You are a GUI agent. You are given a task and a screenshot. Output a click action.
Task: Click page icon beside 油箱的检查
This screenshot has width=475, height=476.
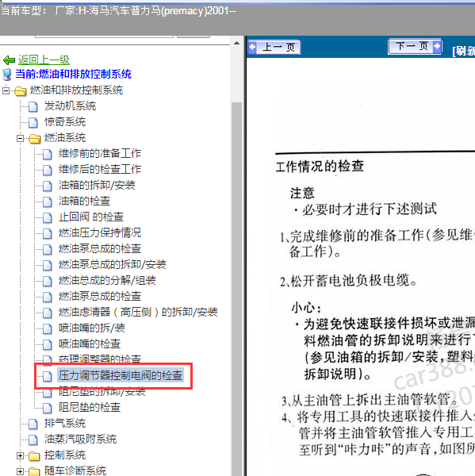pyautogui.click(x=48, y=202)
